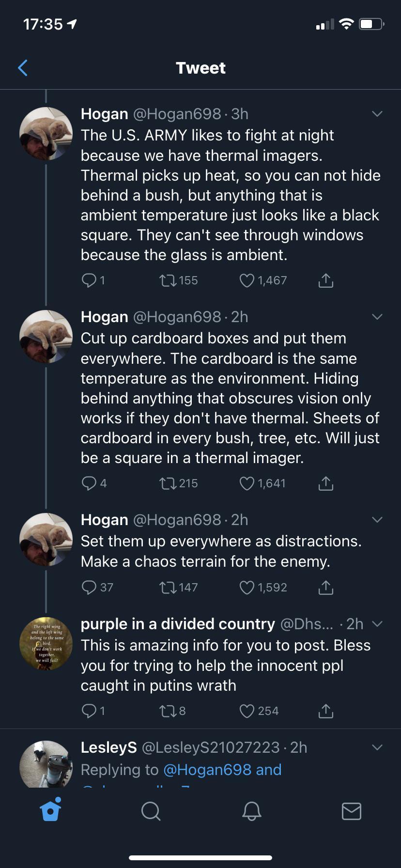
Task: Reply to the thermal imagers tweet
Action: tap(90, 280)
